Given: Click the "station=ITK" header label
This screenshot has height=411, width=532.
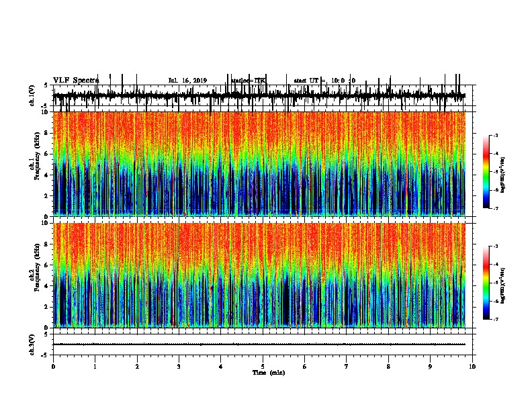Looking at the screenshot, I should (249, 81).
